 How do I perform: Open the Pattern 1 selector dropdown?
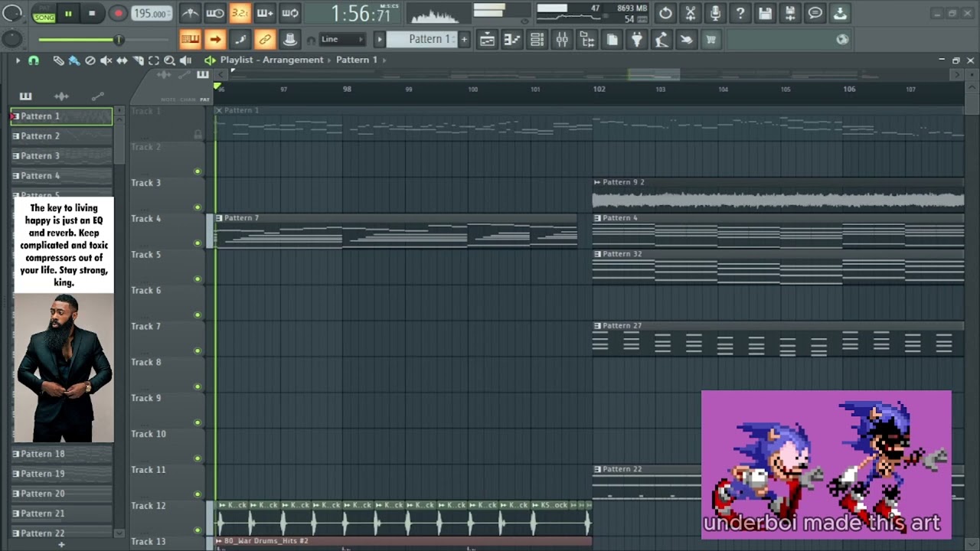[421, 39]
